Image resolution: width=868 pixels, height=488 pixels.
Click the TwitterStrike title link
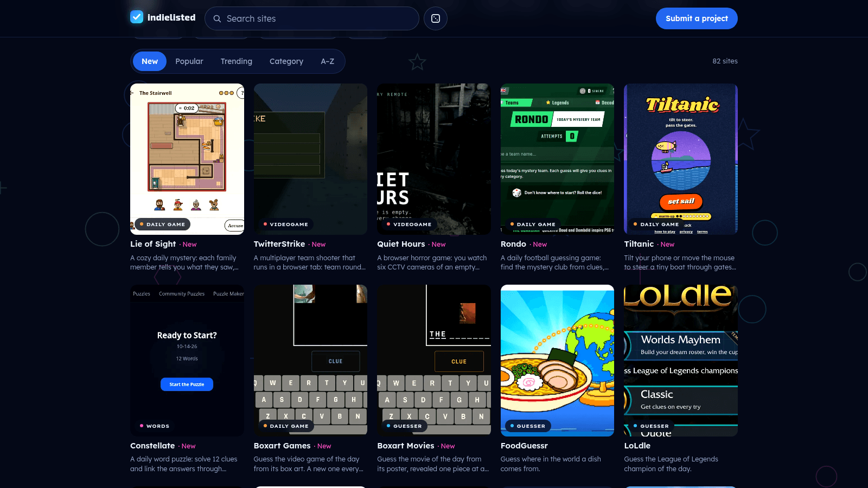pos(279,244)
